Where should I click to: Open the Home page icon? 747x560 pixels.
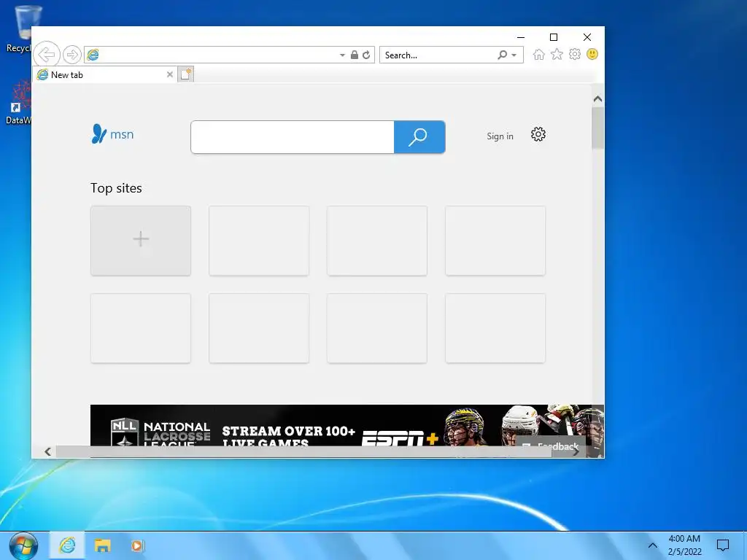pos(539,54)
